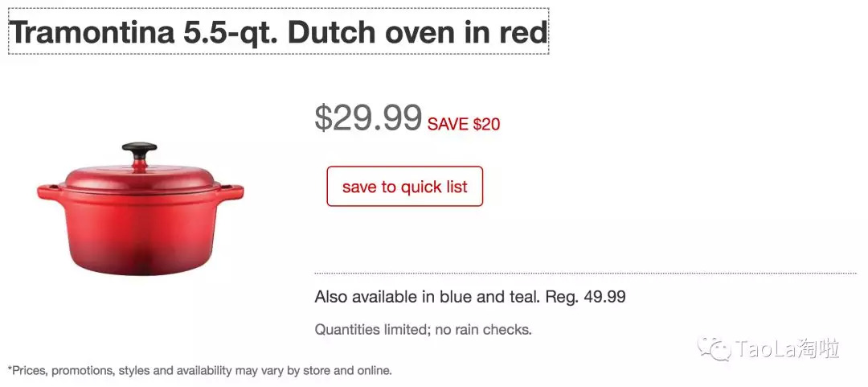Screen dimensions: 868x387
Task: Click the "Quantities limited; no rain checks" note
Action: [423, 329]
